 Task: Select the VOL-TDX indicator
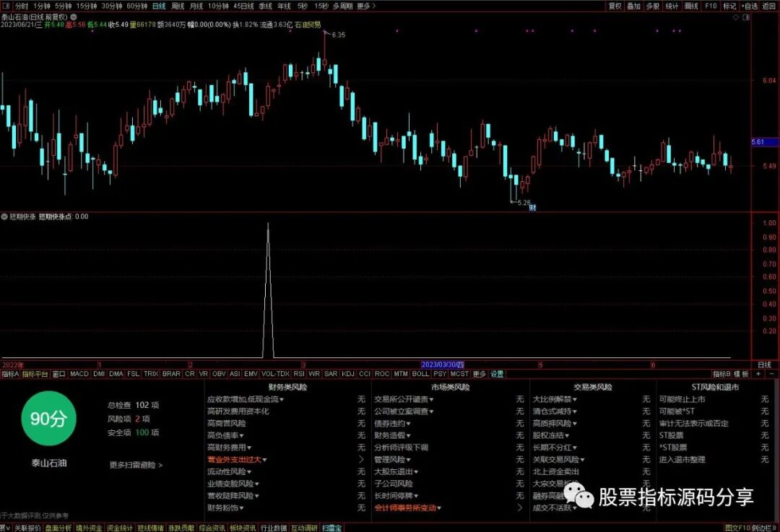[x=275, y=374]
